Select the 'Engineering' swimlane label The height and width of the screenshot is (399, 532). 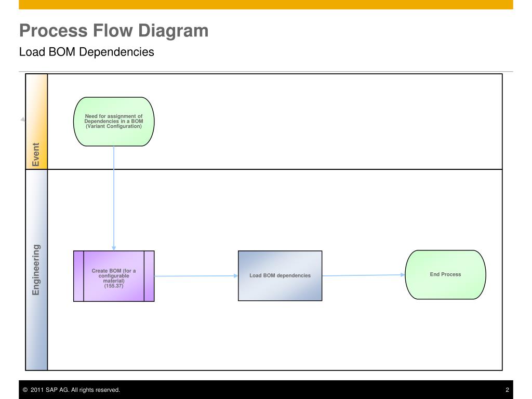[36, 270]
